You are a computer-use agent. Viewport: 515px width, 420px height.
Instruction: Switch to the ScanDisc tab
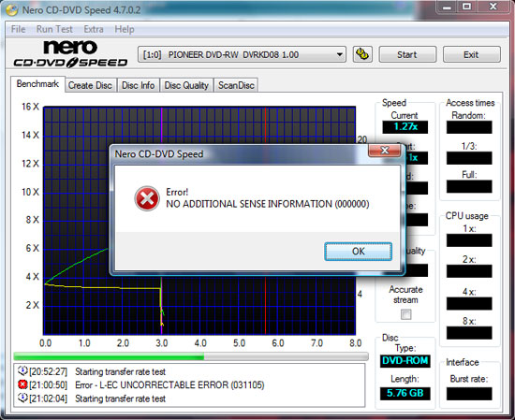pyautogui.click(x=236, y=85)
